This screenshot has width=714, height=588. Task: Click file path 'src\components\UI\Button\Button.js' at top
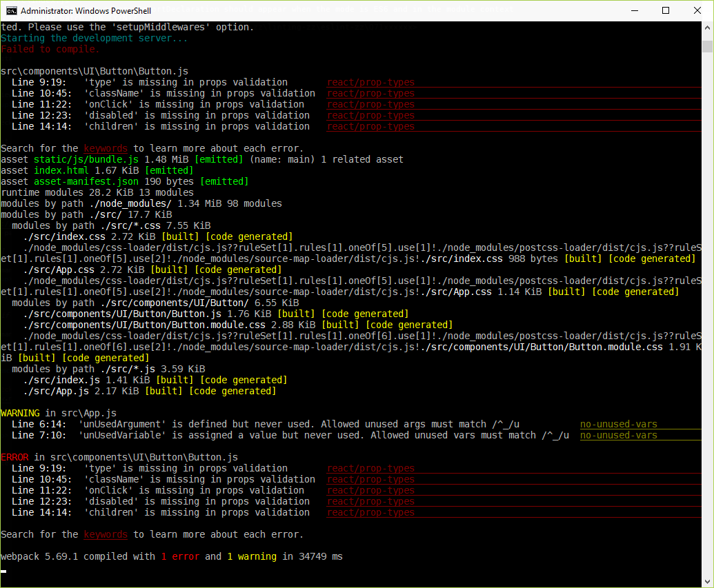coord(95,72)
